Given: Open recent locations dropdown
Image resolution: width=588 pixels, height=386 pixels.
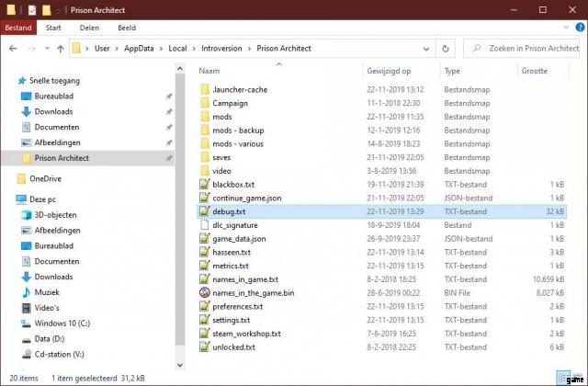Looking at the screenshot, I should [x=47, y=49].
